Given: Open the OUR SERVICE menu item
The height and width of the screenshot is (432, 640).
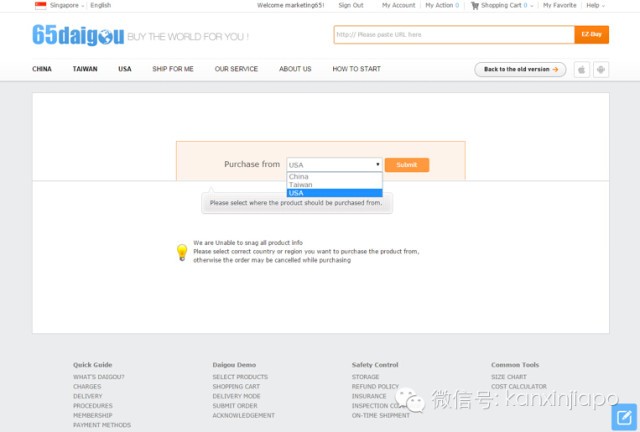Looking at the screenshot, I should click(x=236, y=69).
